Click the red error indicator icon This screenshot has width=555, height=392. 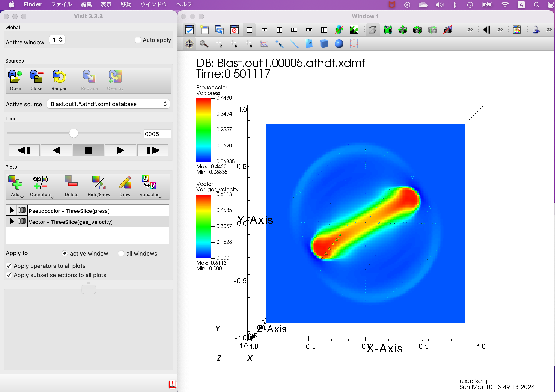coord(172,384)
